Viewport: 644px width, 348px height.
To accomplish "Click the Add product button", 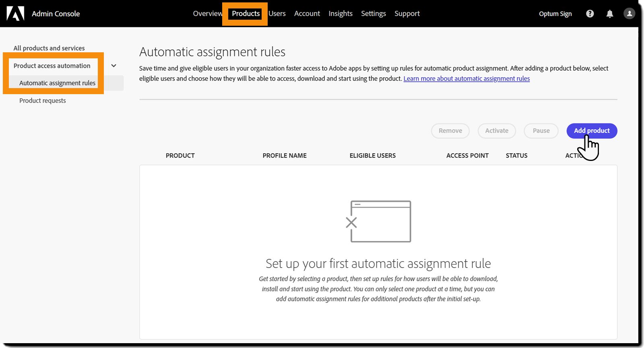I will point(591,131).
